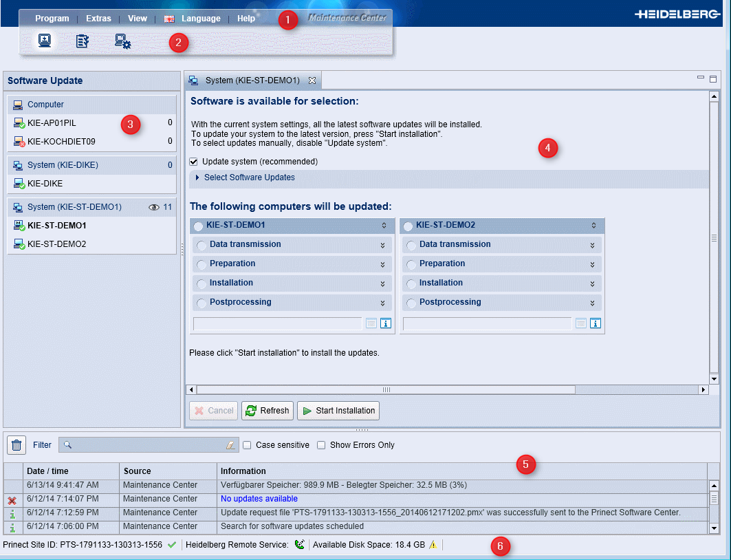Click the eraser icon in the Filter field

point(230,445)
